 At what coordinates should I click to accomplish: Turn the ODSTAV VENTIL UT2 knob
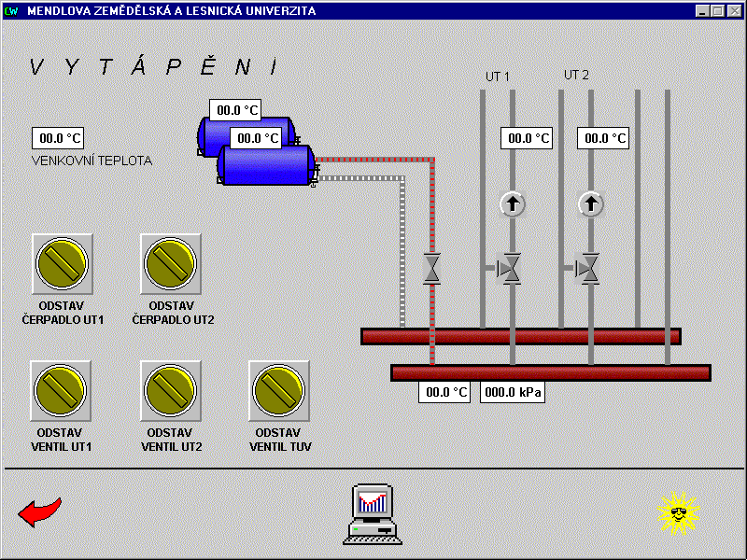pos(171,390)
